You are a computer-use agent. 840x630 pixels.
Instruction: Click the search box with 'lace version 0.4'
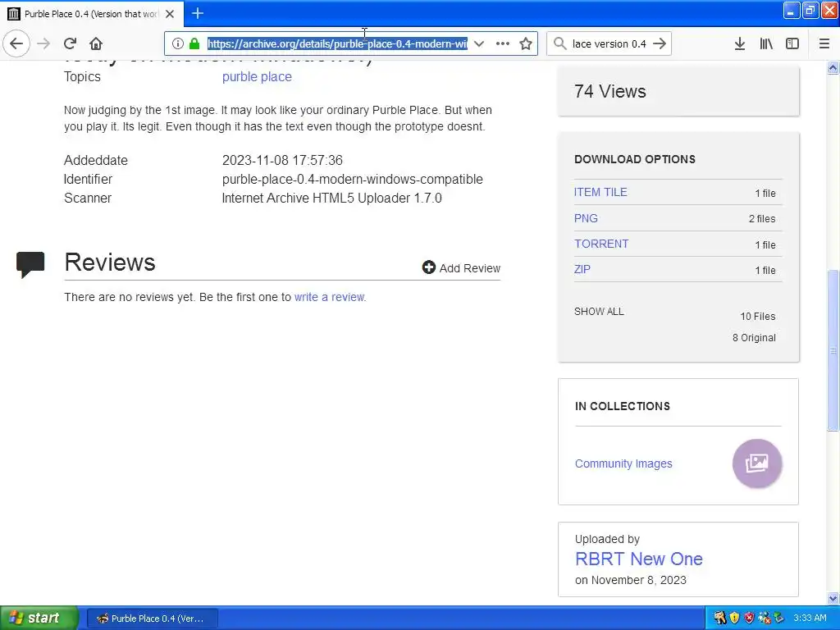(609, 43)
